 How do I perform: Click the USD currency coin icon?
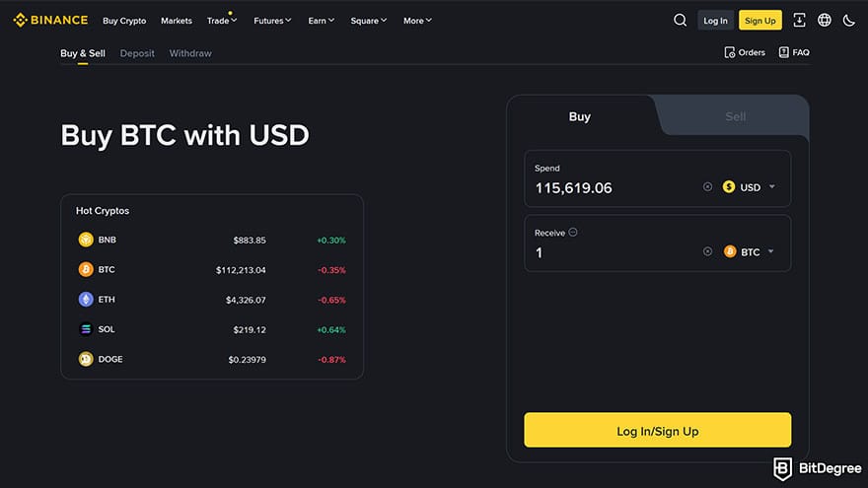[x=729, y=187]
